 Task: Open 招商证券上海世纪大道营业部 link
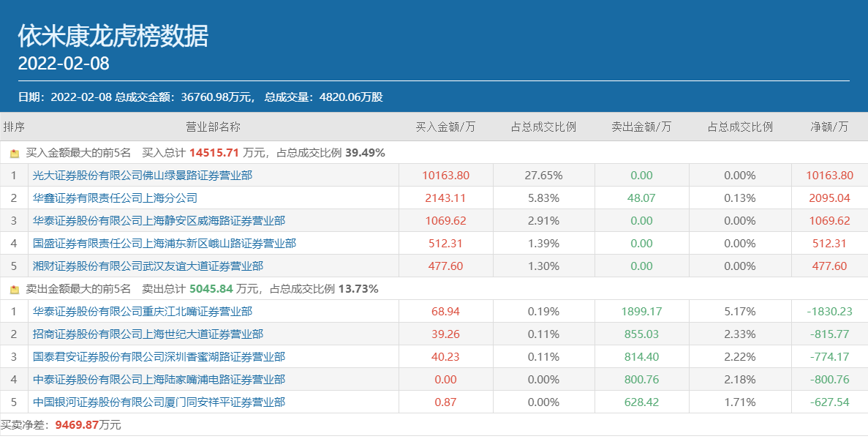148,334
